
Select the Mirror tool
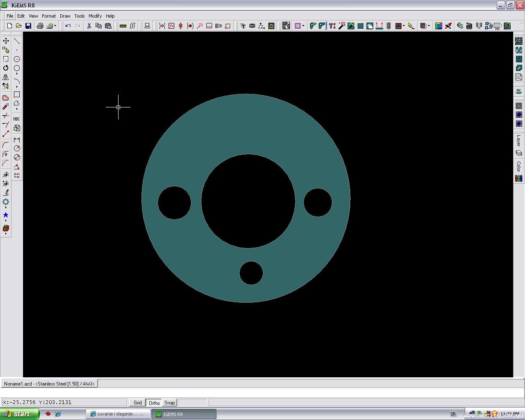(6, 77)
